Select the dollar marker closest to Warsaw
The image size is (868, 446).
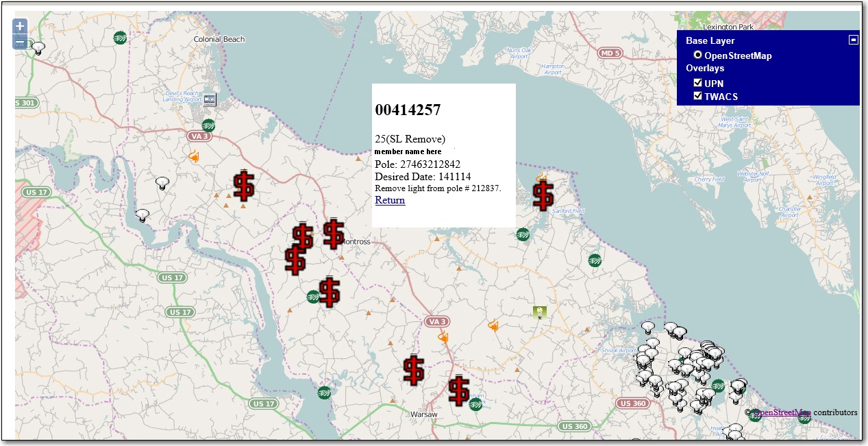coord(458,391)
